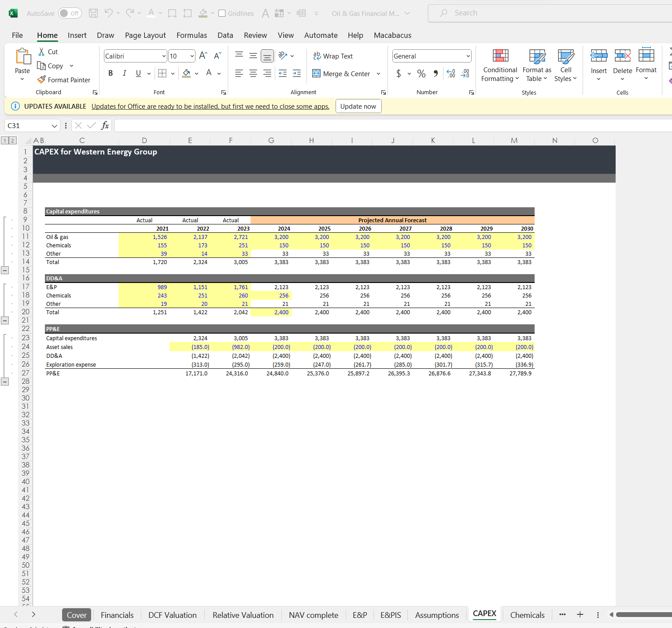Increase decimal places
Screen dimensions: 672x628
pos(450,73)
